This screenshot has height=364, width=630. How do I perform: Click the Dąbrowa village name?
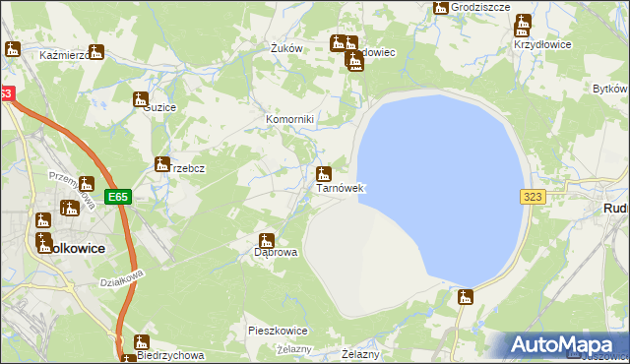(x=276, y=252)
